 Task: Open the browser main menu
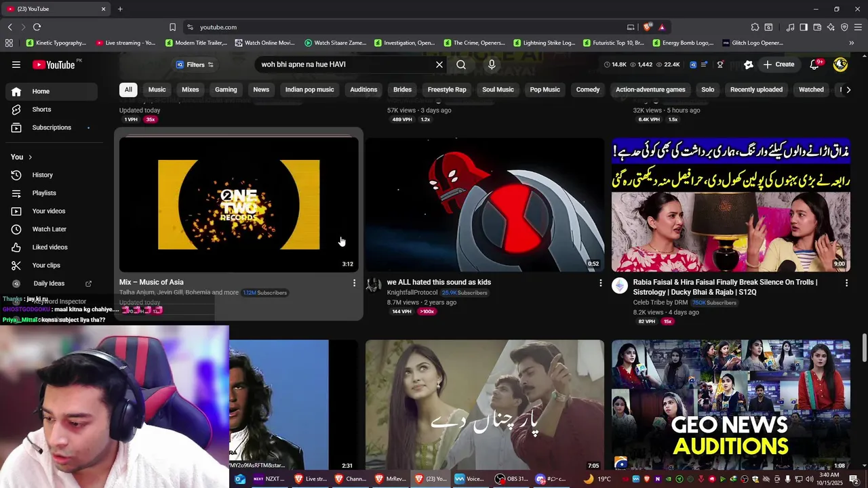point(858,27)
